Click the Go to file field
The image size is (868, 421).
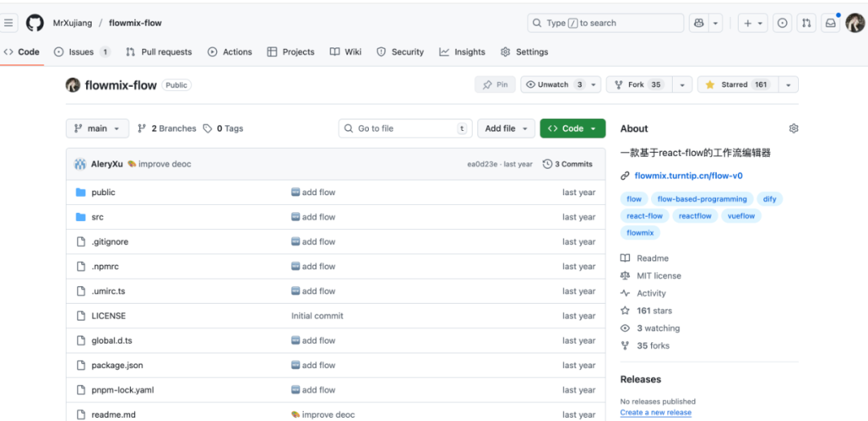pos(405,129)
